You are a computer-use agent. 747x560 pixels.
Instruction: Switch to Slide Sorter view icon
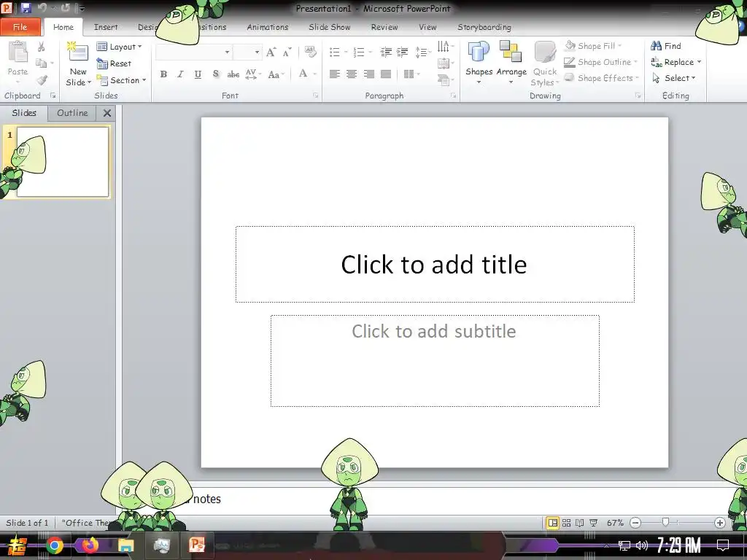point(566,523)
